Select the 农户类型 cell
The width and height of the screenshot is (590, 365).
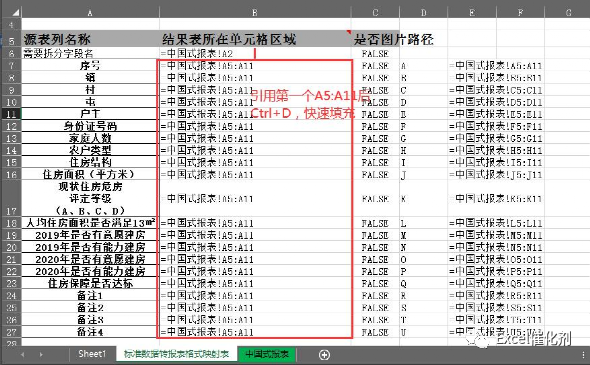[x=90, y=150]
